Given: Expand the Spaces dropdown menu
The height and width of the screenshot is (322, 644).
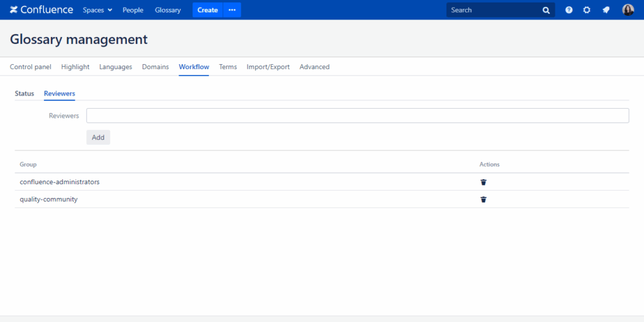Looking at the screenshot, I should (97, 10).
